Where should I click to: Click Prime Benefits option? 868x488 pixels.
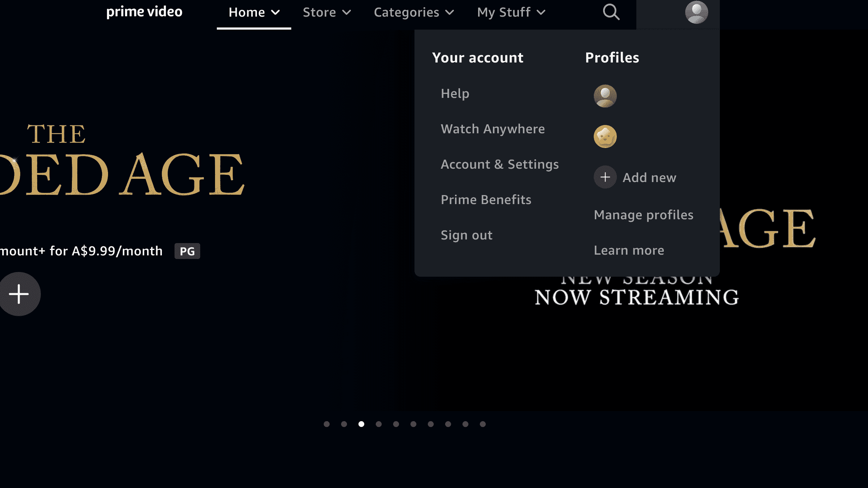point(486,199)
